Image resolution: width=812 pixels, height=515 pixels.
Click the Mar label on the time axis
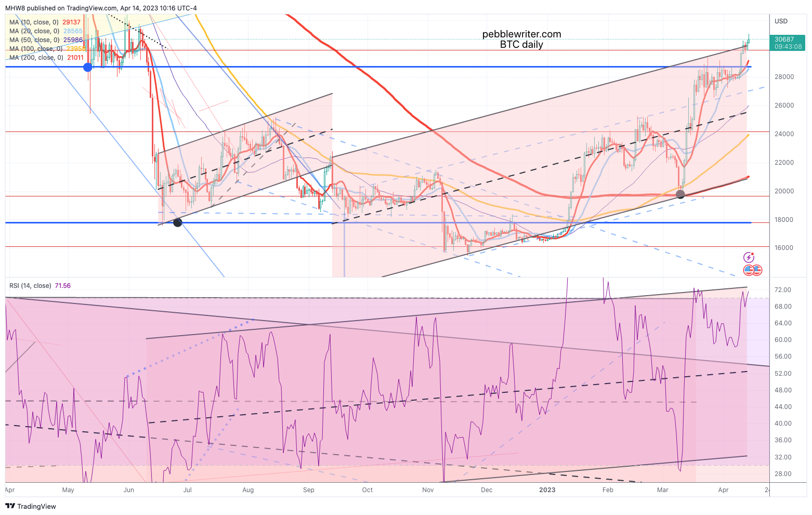click(x=663, y=490)
